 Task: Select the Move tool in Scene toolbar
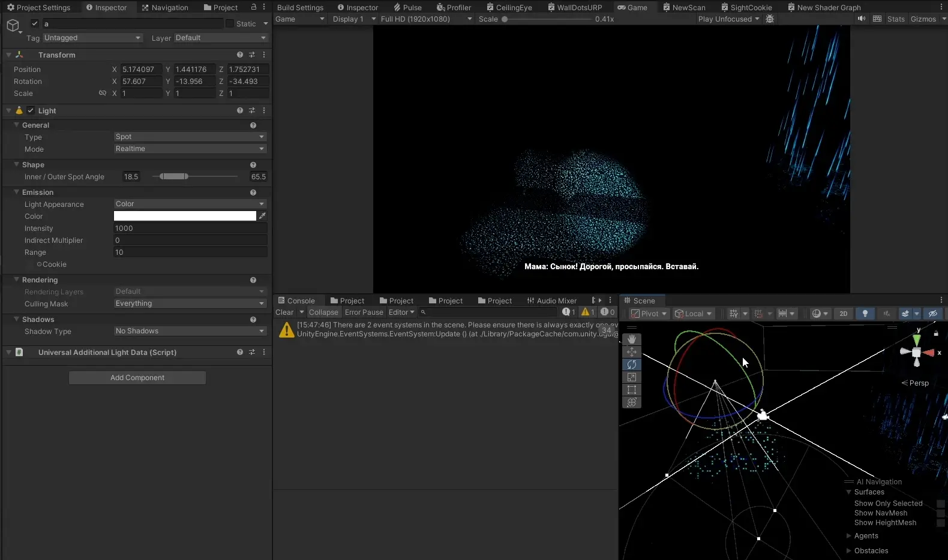(631, 352)
